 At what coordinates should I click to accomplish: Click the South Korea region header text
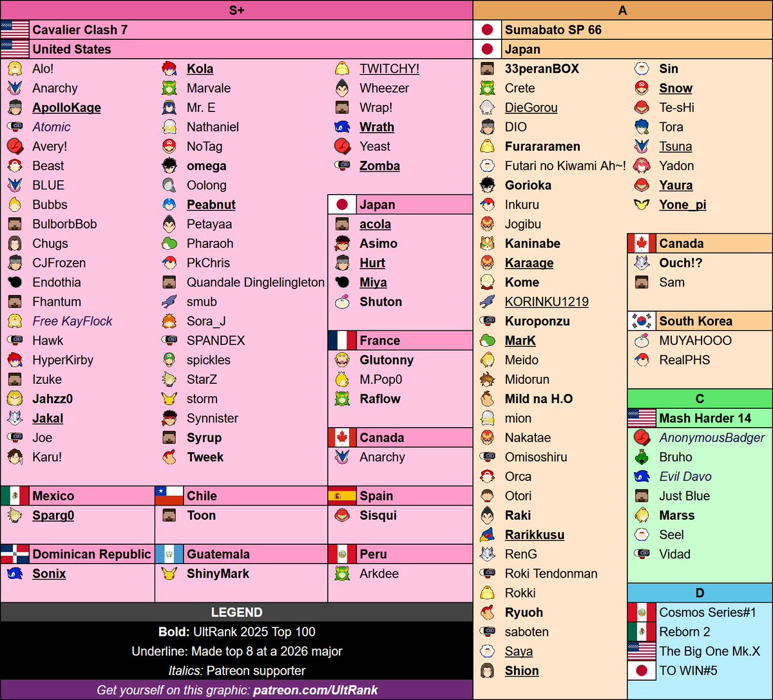tap(696, 321)
